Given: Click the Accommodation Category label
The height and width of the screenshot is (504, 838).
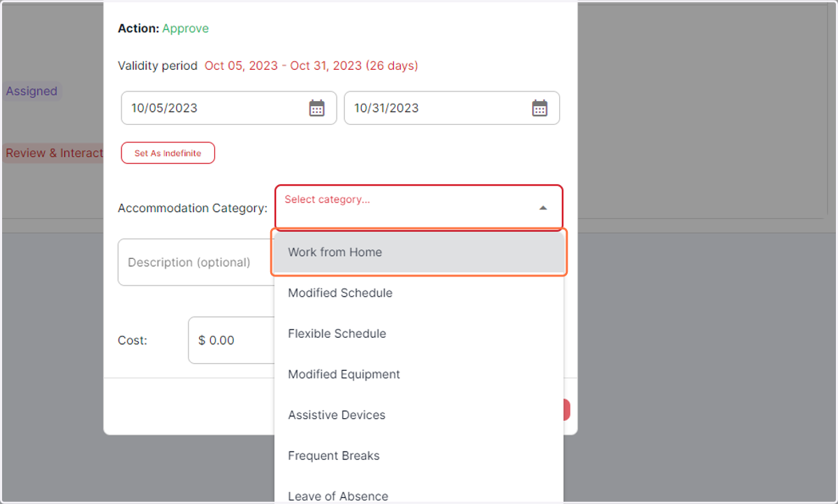Looking at the screenshot, I should [x=193, y=208].
